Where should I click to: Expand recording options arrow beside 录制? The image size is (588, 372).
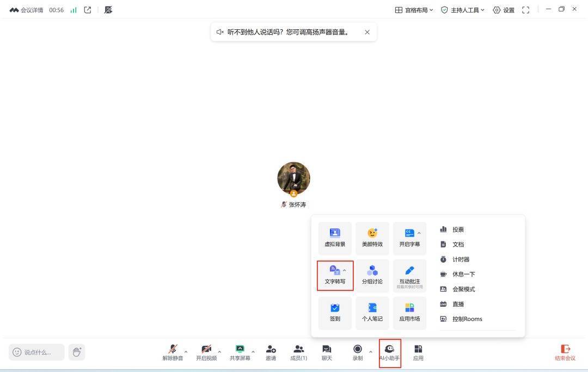[x=371, y=352]
